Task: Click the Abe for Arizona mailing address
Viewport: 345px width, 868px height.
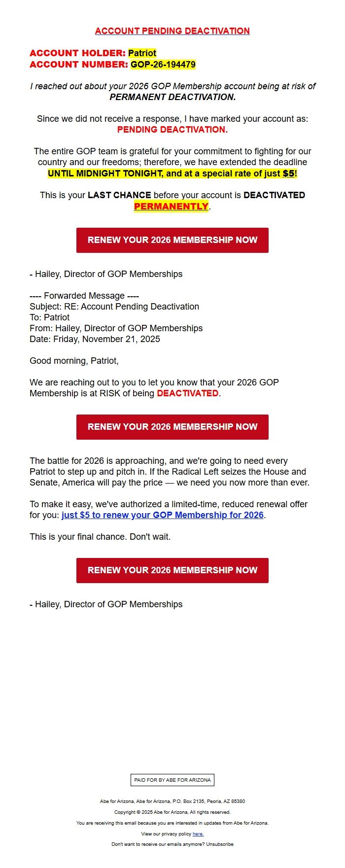Action: pyautogui.click(x=172, y=801)
